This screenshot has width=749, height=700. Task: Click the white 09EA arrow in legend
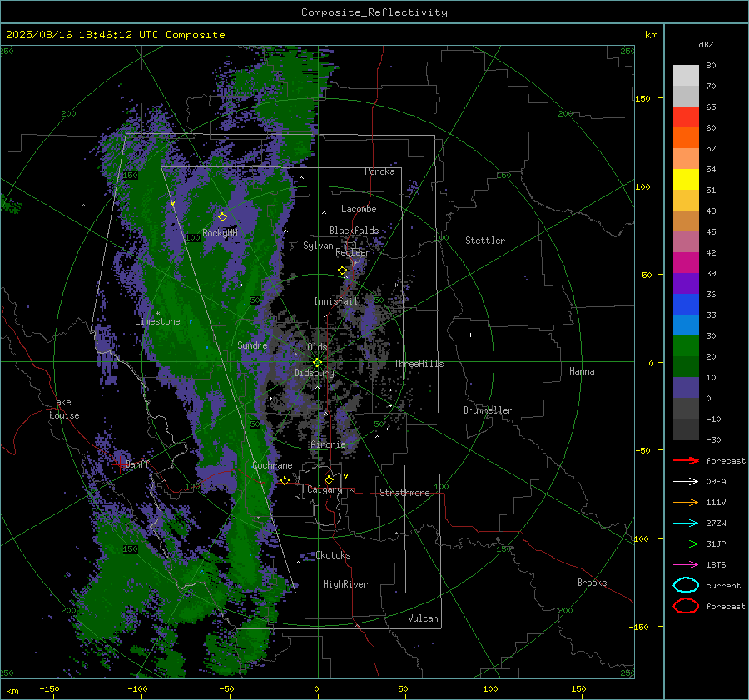click(x=686, y=482)
